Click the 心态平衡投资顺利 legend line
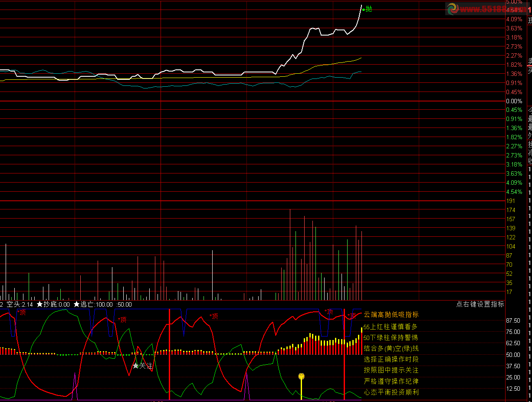This screenshot has height=402, width=532. point(391,392)
